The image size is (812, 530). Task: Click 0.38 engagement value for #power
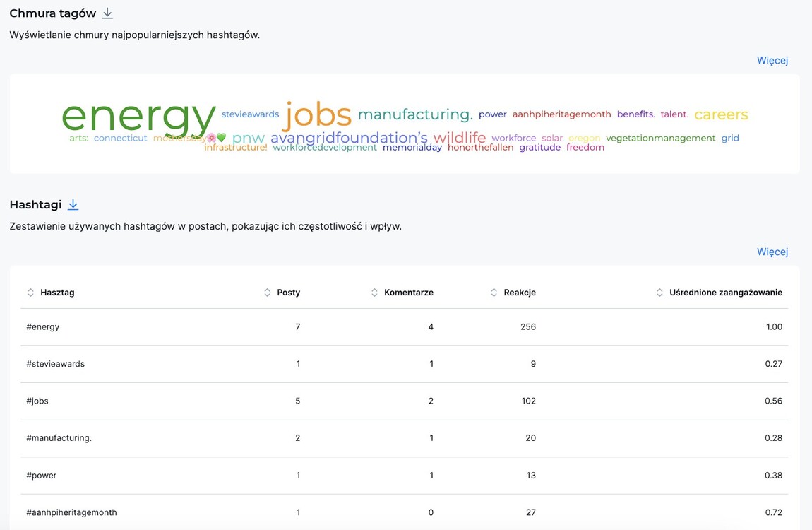click(x=774, y=476)
